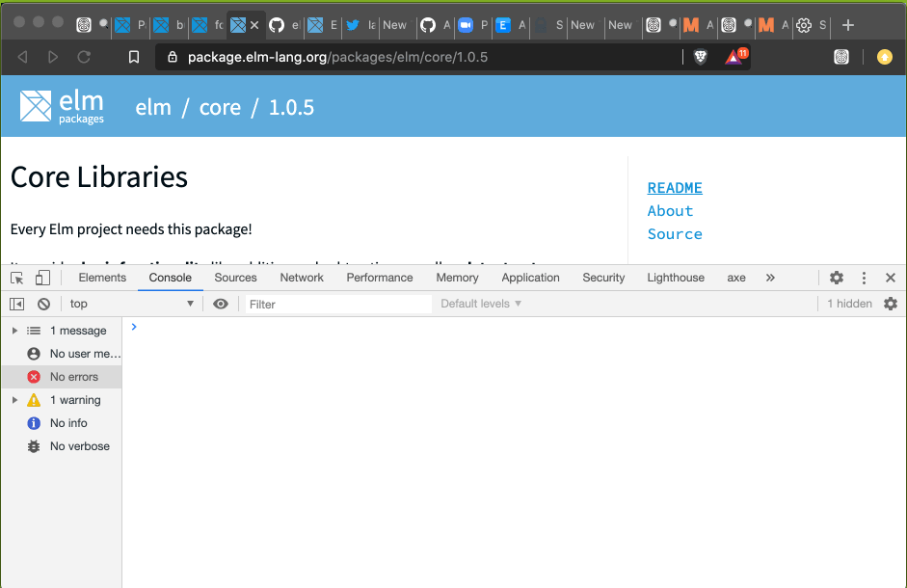Screen dimensions: 907x588
Task: Expand the 1 message group
Action: tap(14, 331)
